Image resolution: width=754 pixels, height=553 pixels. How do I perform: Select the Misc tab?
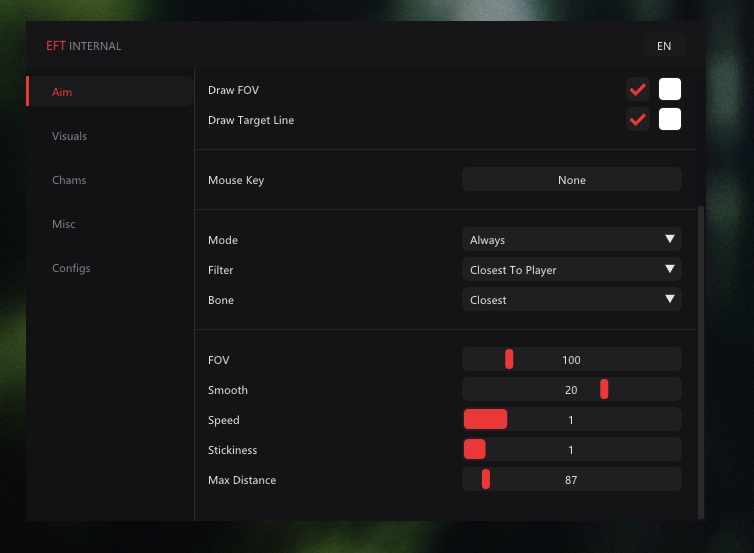63,224
